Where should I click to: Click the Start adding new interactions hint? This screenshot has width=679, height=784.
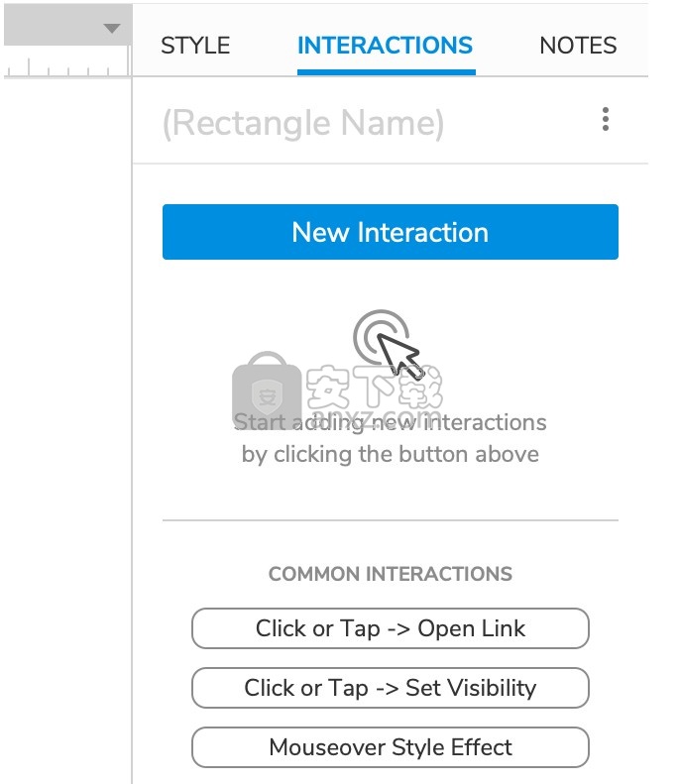click(x=390, y=438)
